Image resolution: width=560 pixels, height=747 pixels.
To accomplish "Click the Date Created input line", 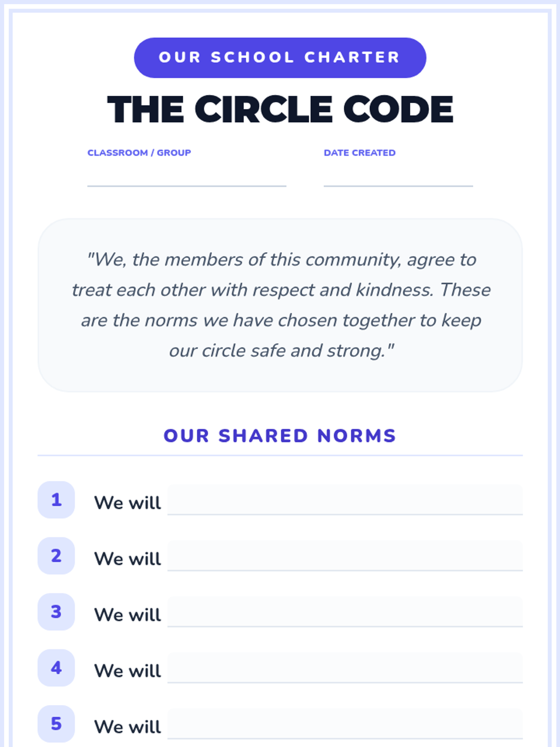I will click(398, 176).
